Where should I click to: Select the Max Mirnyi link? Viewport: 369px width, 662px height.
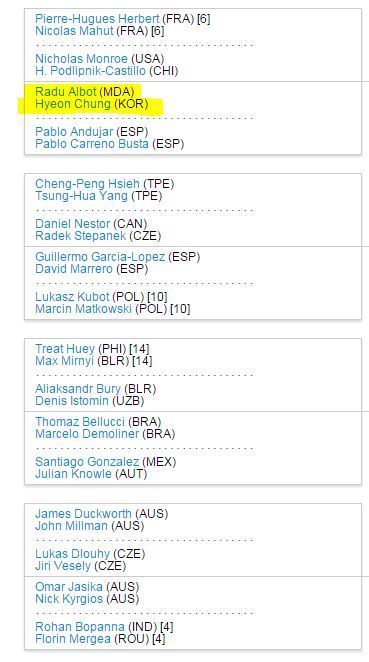tap(64, 361)
